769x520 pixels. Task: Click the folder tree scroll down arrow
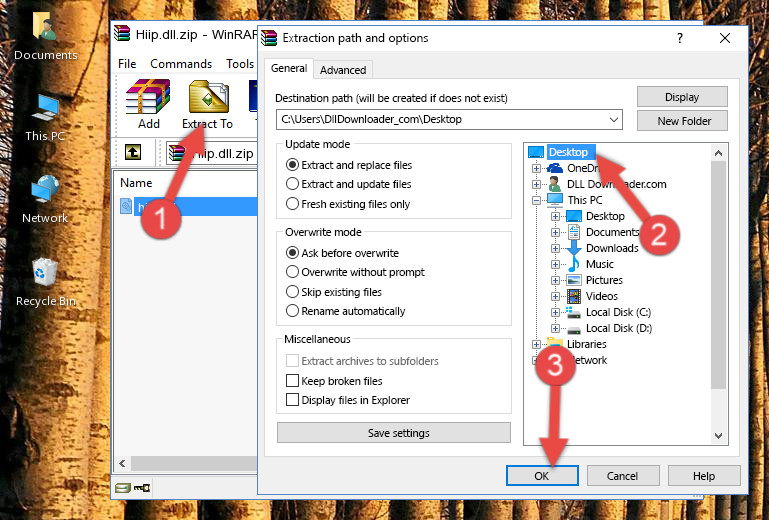click(x=718, y=435)
